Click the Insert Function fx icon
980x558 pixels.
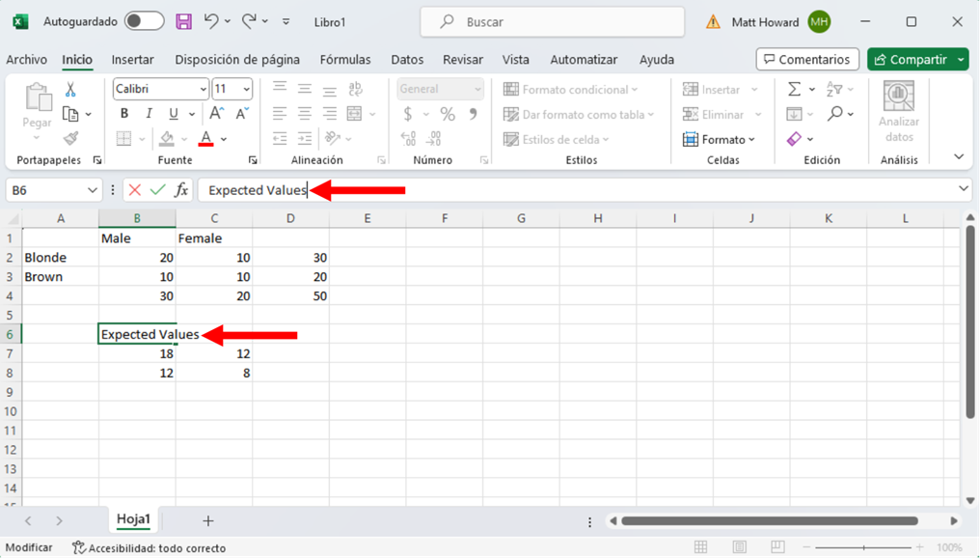(181, 190)
